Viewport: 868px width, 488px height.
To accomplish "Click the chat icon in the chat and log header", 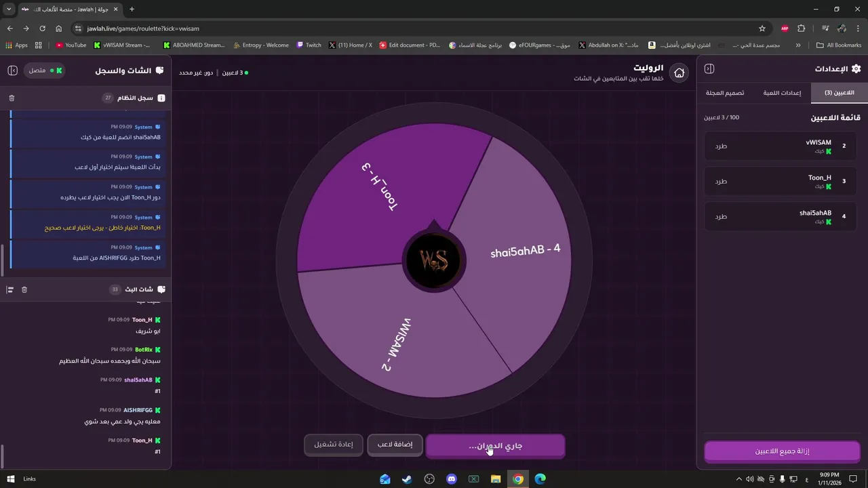I will (x=159, y=70).
